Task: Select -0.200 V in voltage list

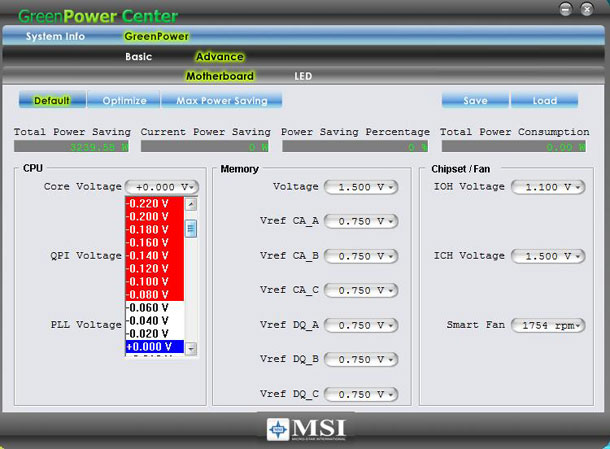Action: [x=154, y=217]
